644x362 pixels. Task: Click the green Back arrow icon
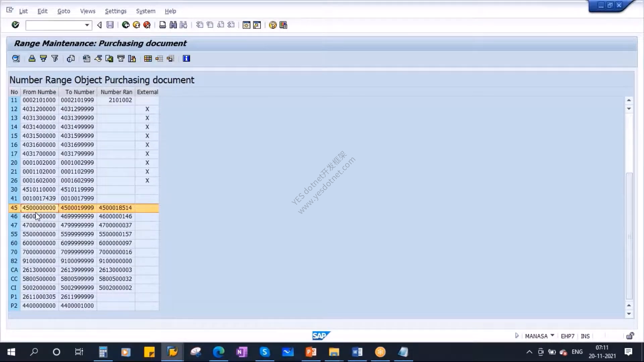(126, 25)
